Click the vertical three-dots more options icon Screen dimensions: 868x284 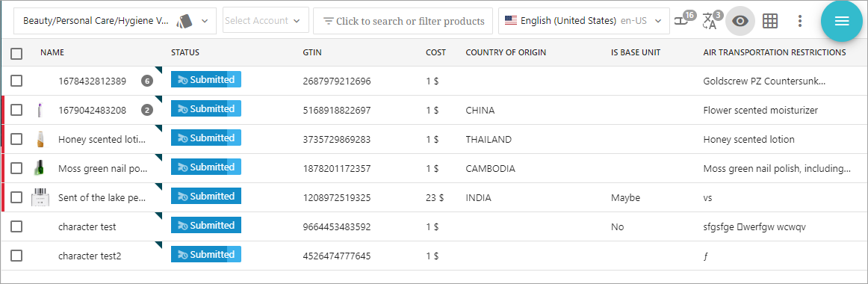click(x=799, y=21)
